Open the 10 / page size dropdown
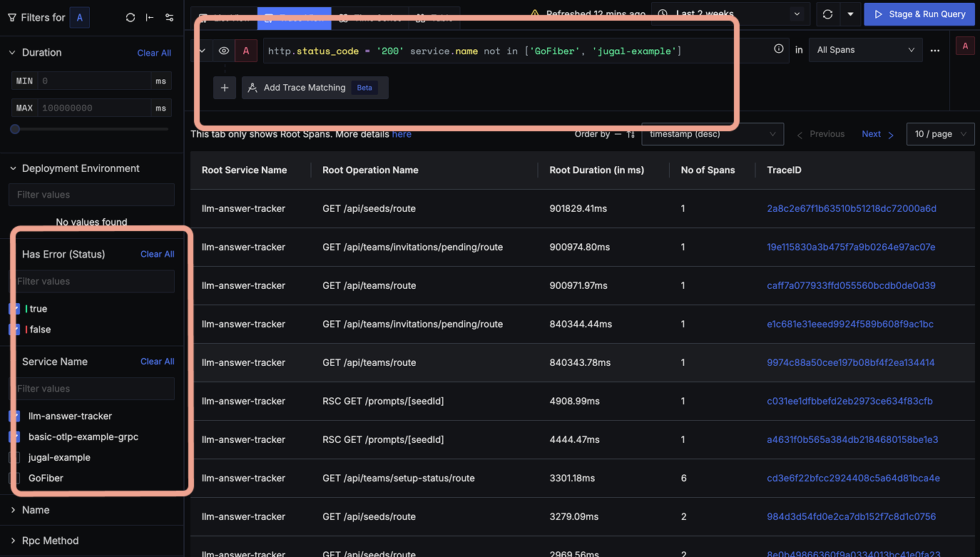 pos(940,134)
